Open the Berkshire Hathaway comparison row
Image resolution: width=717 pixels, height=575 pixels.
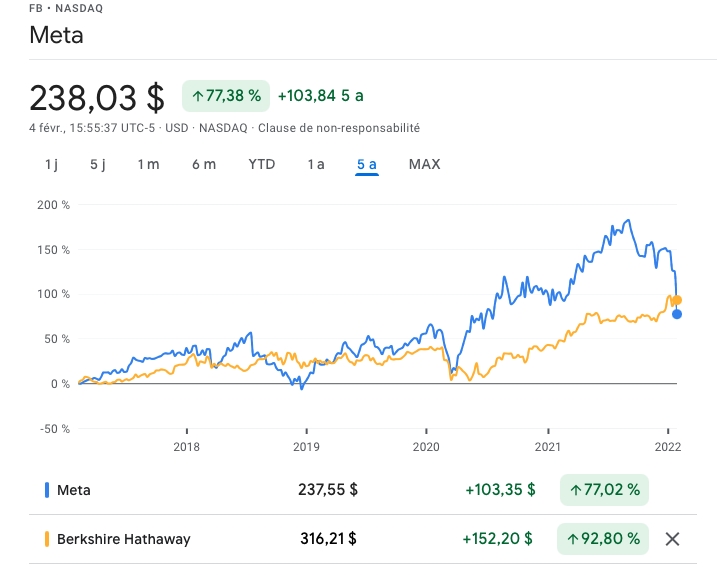[123, 539]
